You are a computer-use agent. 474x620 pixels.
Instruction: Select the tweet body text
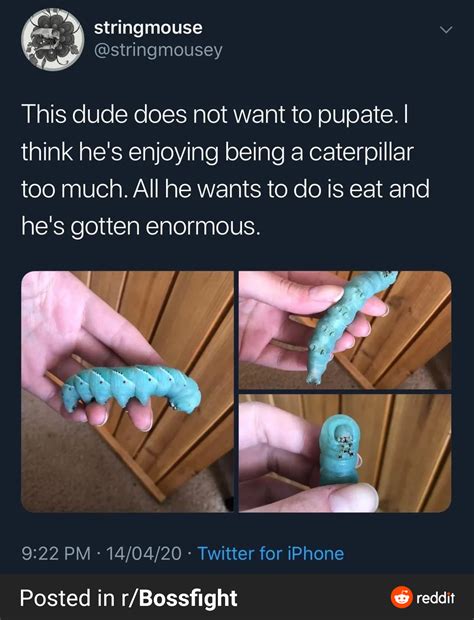(x=225, y=170)
